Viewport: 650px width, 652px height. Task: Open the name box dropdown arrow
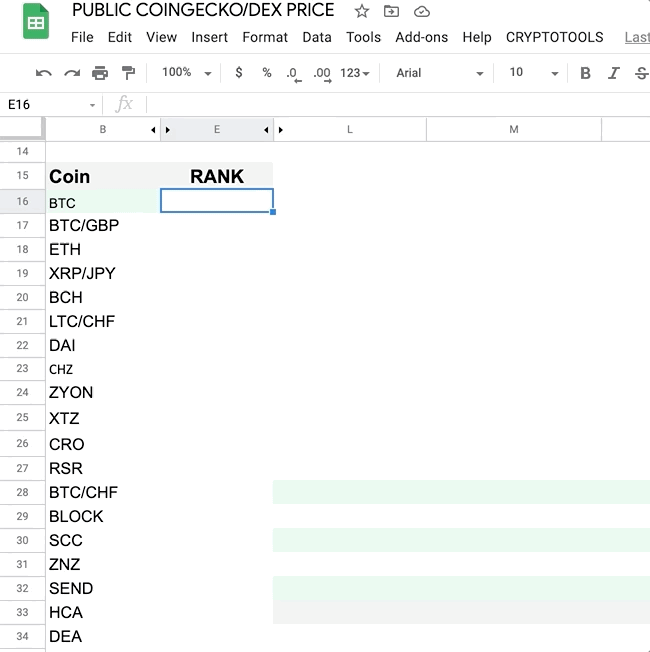[92, 105]
